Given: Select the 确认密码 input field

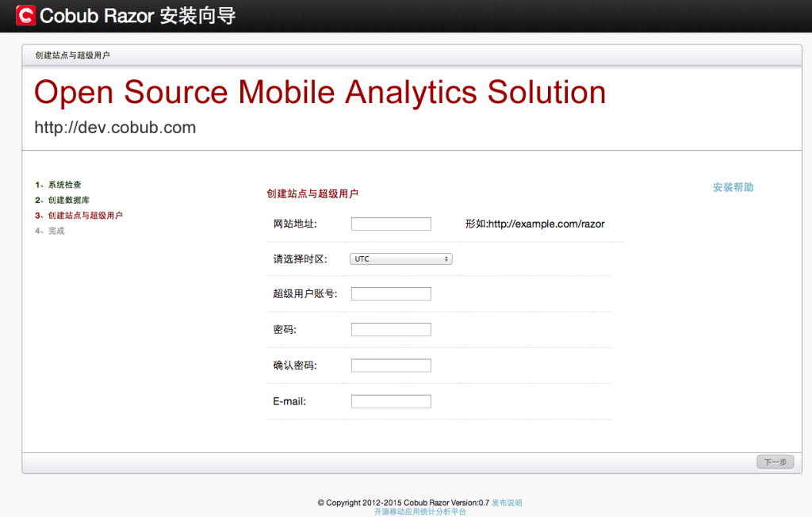Looking at the screenshot, I should 391,366.
